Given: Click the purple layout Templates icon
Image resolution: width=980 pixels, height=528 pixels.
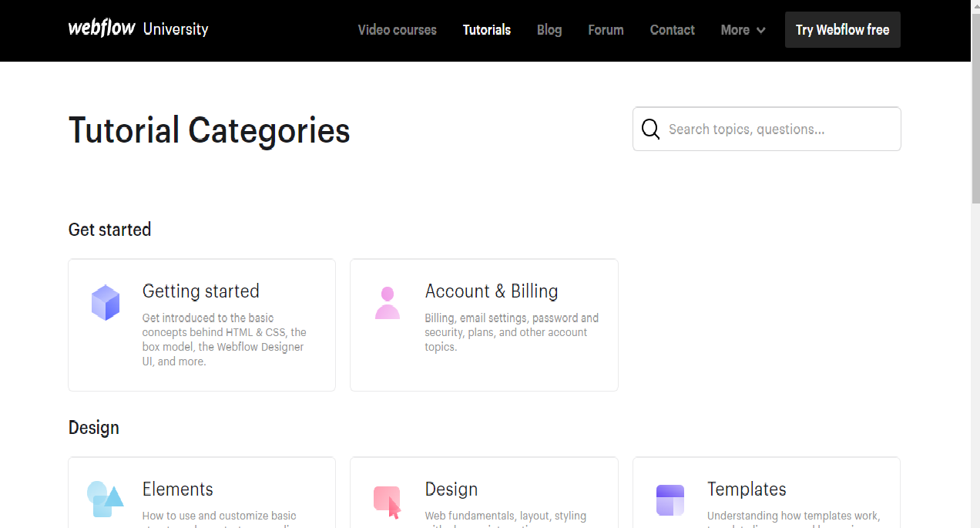Looking at the screenshot, I should [x=670, y=500].
